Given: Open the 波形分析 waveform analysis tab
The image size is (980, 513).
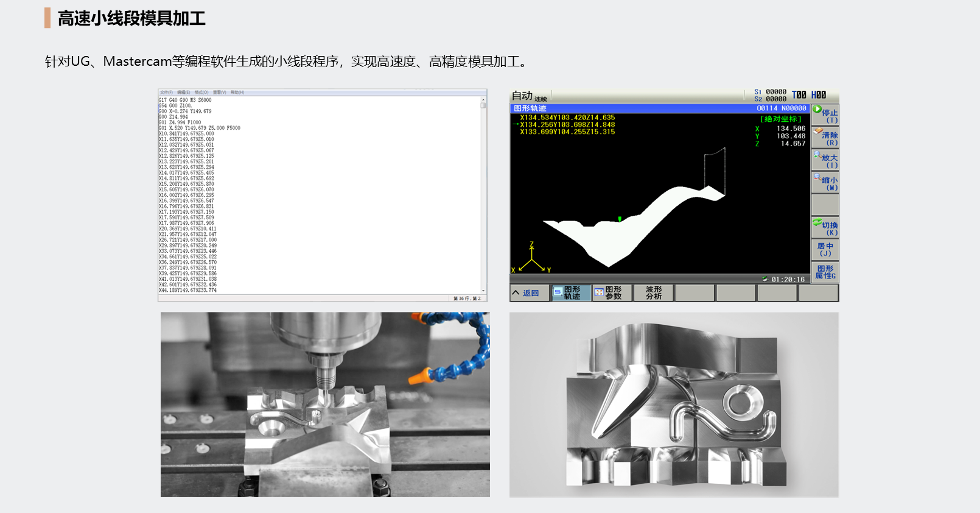Looking at the screenshot, I should (653, 293).
